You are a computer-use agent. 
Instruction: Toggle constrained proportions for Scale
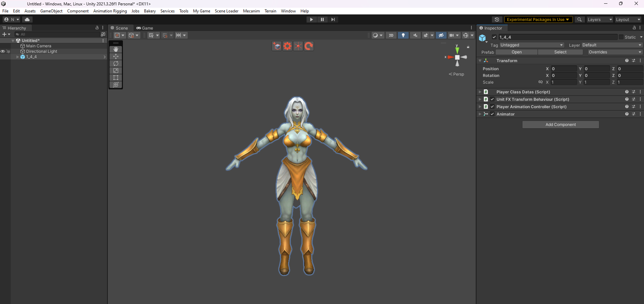click(541, 82)
